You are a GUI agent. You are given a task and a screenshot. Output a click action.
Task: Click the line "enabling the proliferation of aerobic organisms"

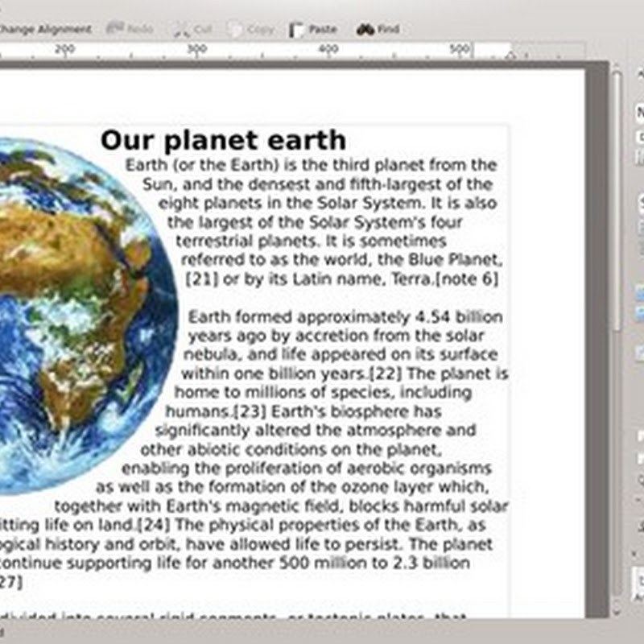pyautogui.click(x=307, y=469)
